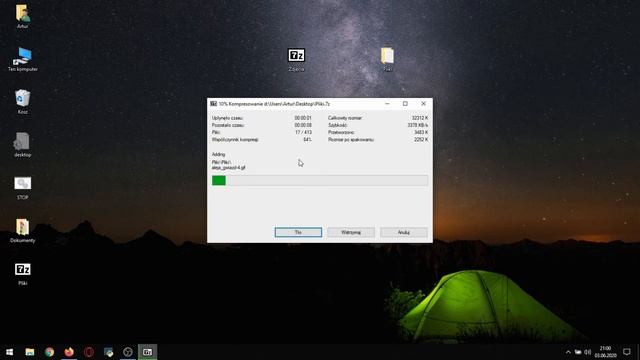Click the file name being added
The height and width of the screenshot is (360, 640).
coord(229,168)
